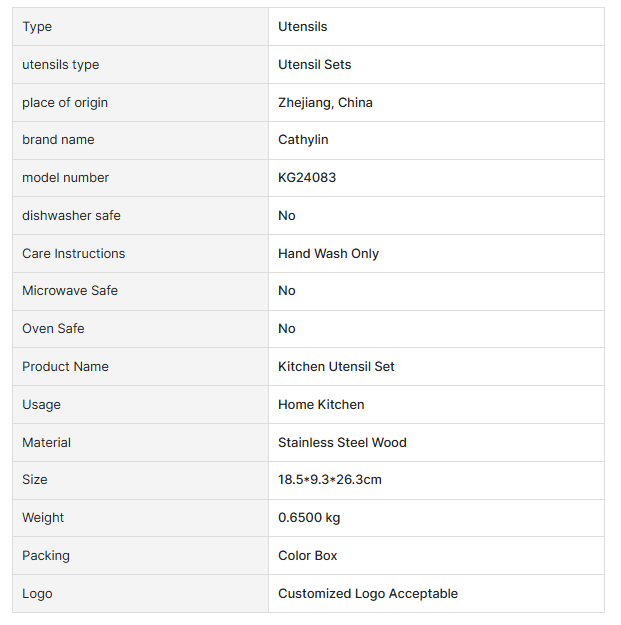Select the "Stainless Steel Wood" material value
This screenshot has width=621, height=625.
pyautogui.click(x=342, y=443)
